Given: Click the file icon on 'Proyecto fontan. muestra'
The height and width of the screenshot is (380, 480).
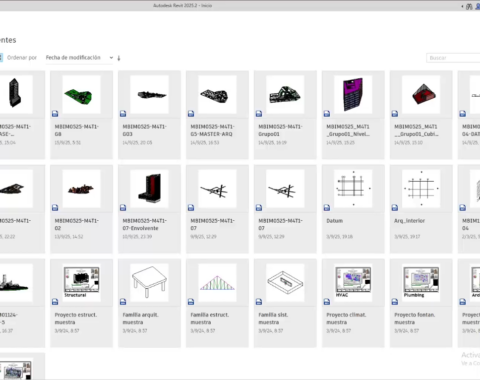Looking at the screenshot, I should [x=395, y=302].
